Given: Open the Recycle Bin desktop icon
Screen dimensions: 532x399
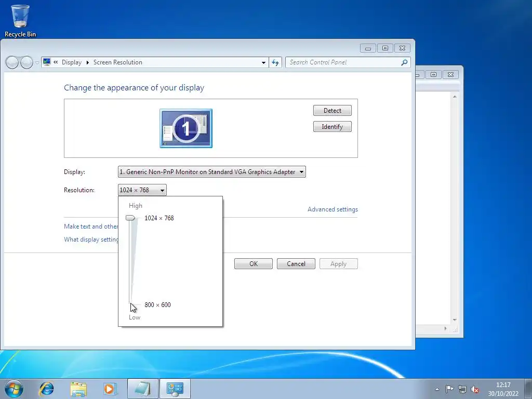Looking at the screenshot, I should [x=20, y=21].
